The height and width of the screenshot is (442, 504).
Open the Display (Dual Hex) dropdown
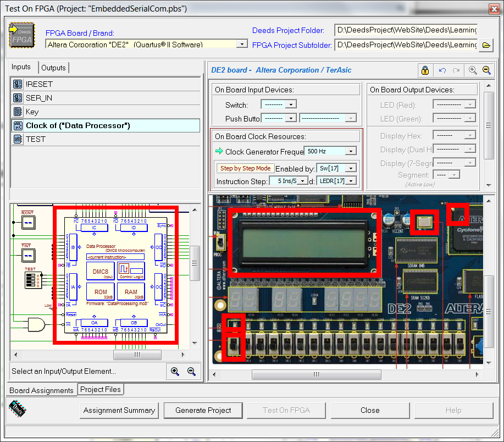click(470, 149)
